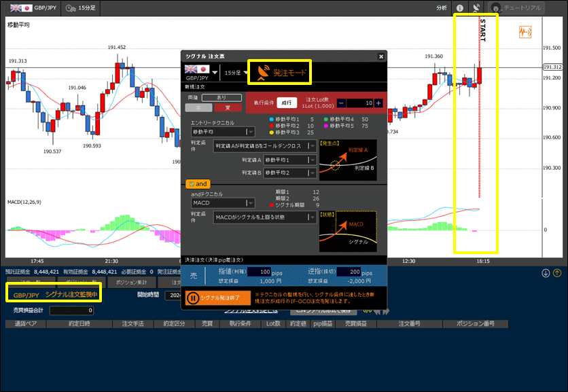Click the 発注モード satellite dish icon
The width and height of the screenshot is (568, 392).
[264, 73]
